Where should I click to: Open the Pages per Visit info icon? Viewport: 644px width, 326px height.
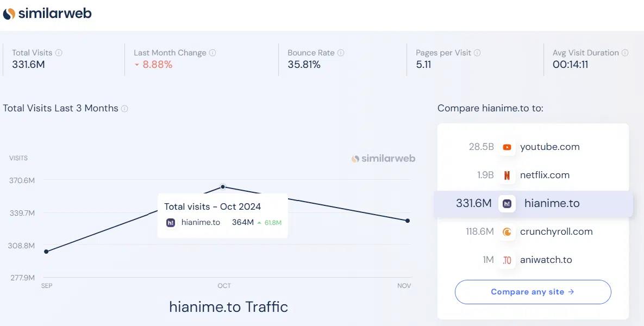477,53
